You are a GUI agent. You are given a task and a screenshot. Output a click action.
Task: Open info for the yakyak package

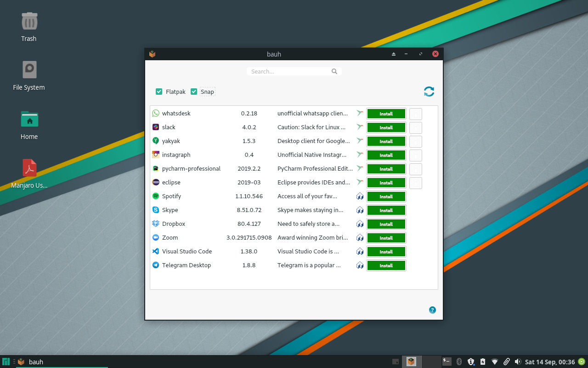[415, 141]
